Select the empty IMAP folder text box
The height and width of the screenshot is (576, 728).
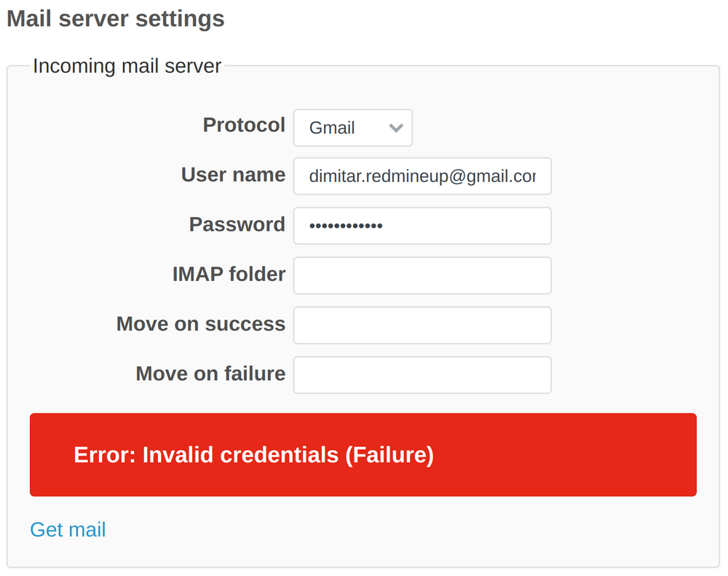422,275
